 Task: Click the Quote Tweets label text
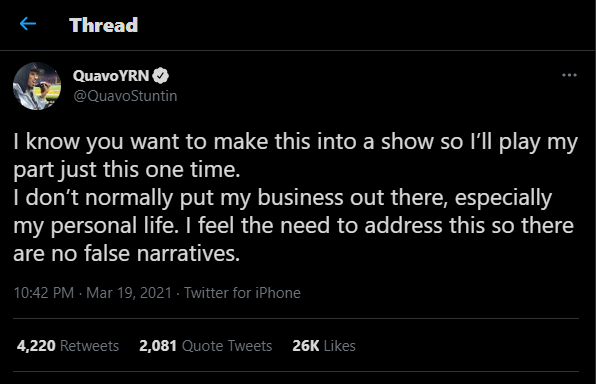coord(227,346)
